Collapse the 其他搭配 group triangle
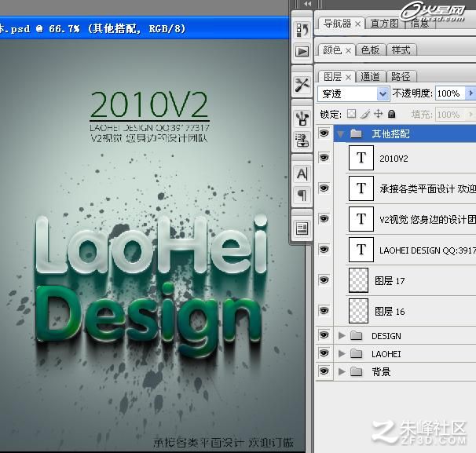 341,133
